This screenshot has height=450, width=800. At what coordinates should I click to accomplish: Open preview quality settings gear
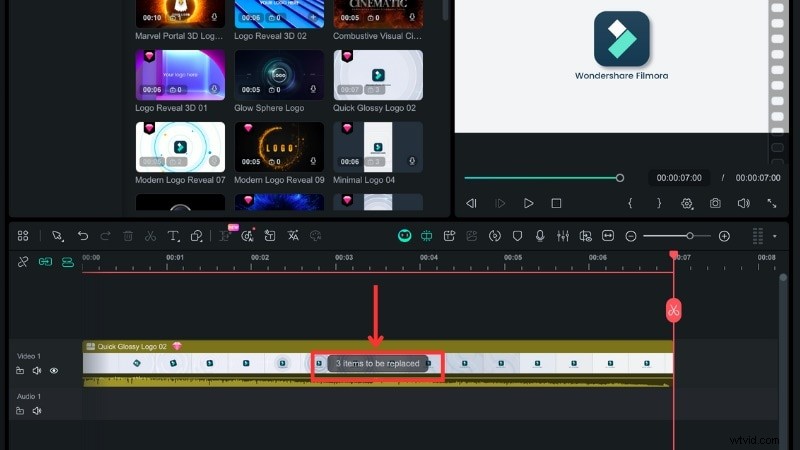click(687, 204)
